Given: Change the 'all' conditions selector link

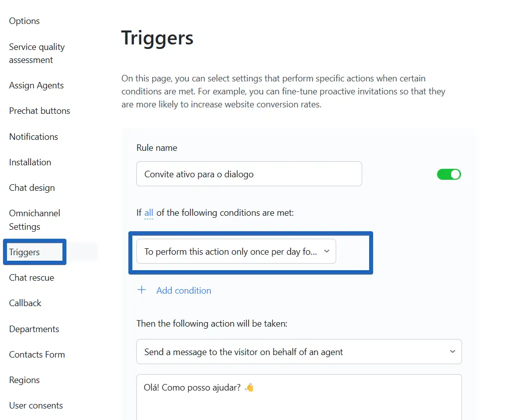Looking at the screenshot, I should click(149, 213).
